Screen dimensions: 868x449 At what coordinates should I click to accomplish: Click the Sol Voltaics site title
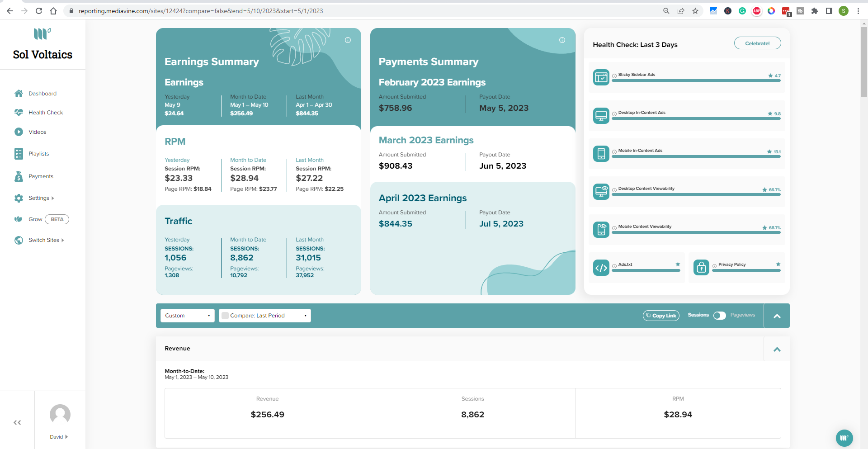click(42, 55)
